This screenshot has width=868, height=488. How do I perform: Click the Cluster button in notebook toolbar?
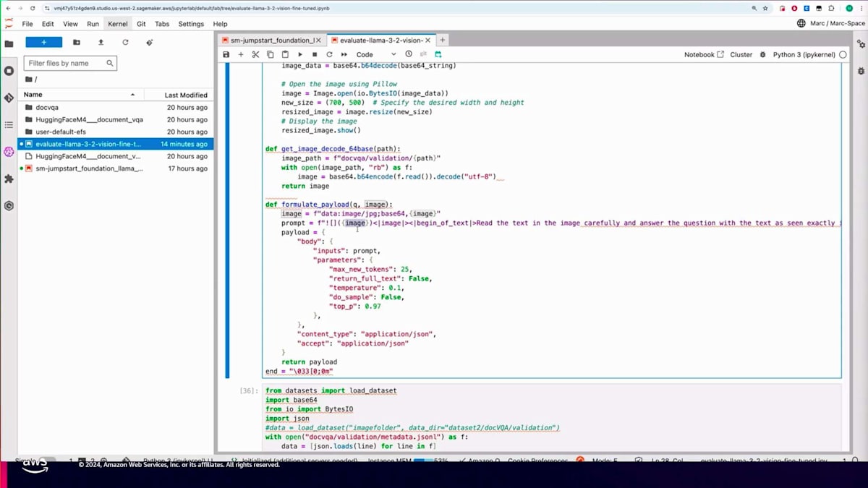pos(741,55)
